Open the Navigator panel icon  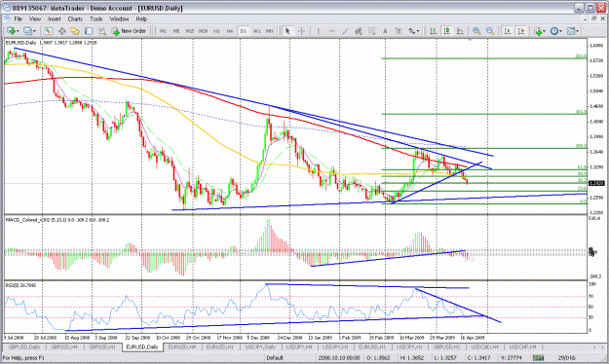coord(75,31)
